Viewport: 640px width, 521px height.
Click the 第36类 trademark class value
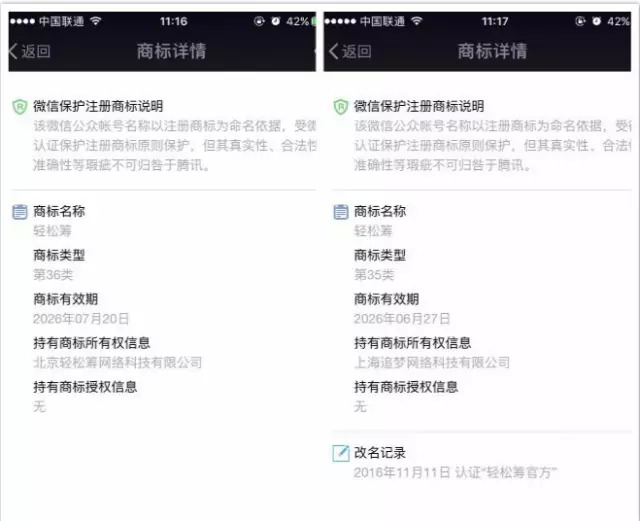(x=53, y=274)
